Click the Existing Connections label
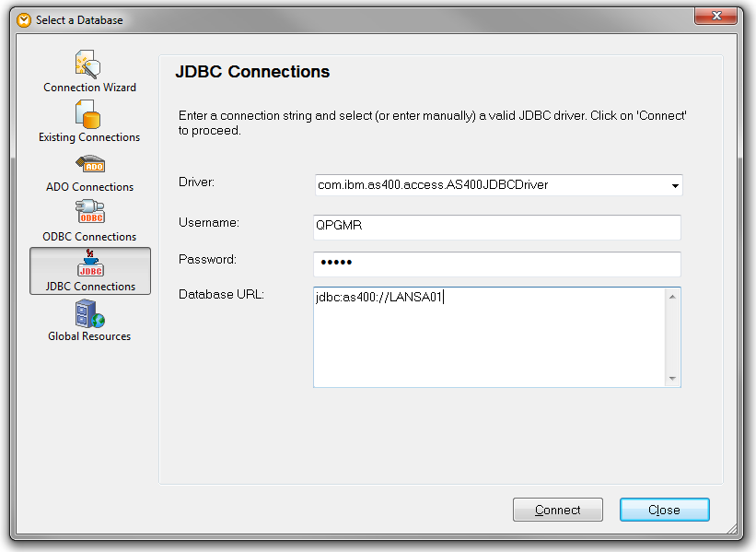Viewport: 756px width, 552px height. [x=89, y=137]
